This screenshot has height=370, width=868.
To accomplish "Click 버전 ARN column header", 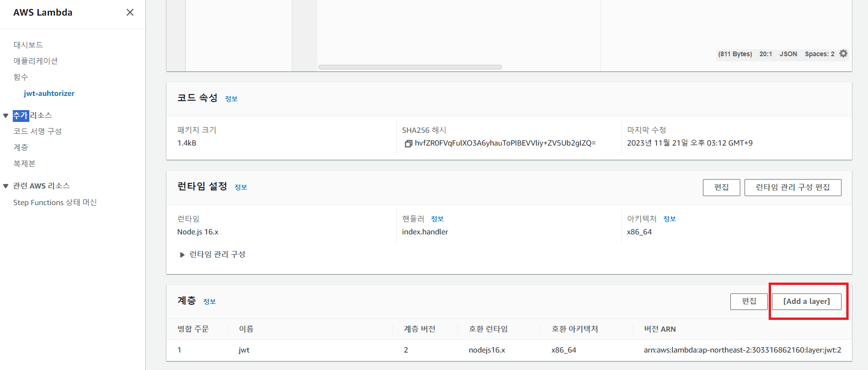I will point(660,329).
